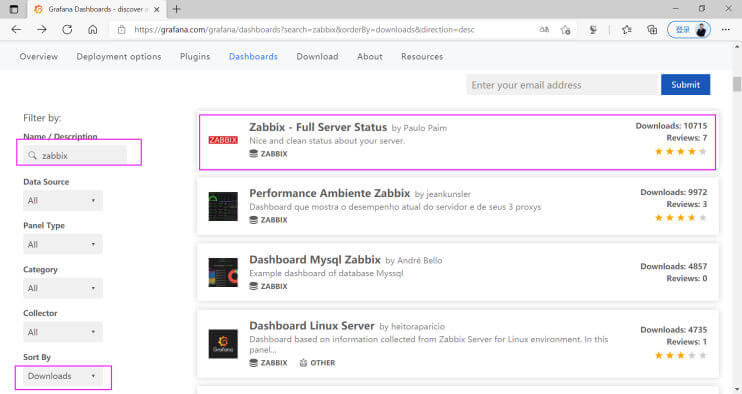Open the Sort By Downloads dropdown
742x394 pixels.
tap(62, 376)
